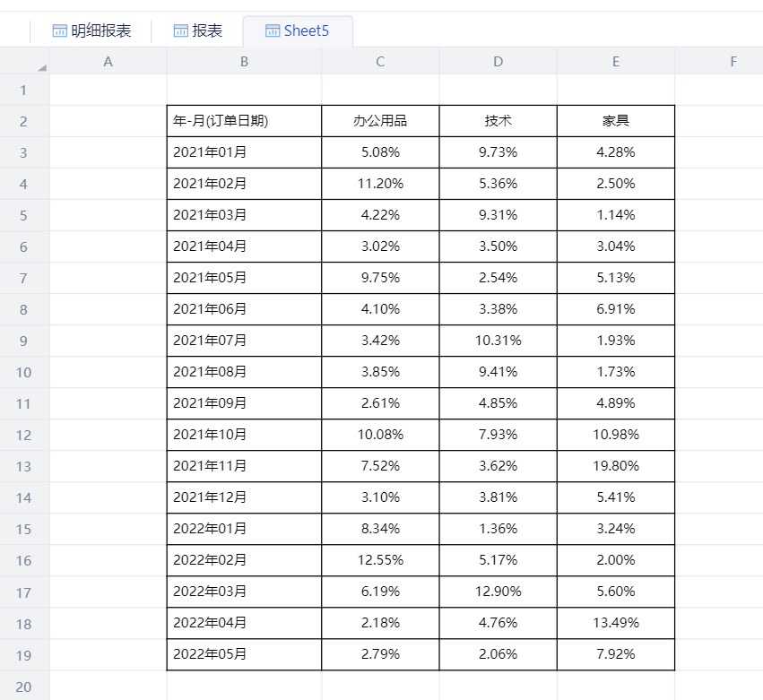Select row 13 header
Screen dimensions: 763x700
point(24,466)
